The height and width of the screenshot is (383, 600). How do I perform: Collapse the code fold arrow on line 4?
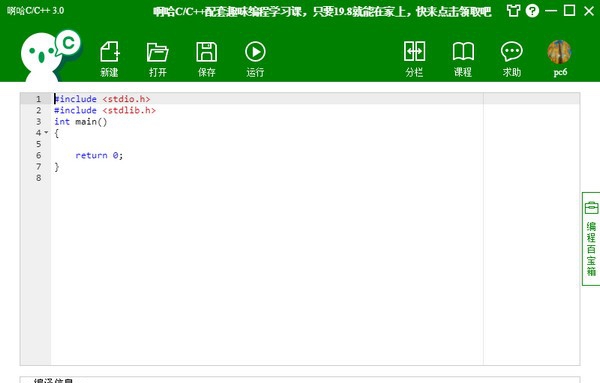(x=46, y=132)
